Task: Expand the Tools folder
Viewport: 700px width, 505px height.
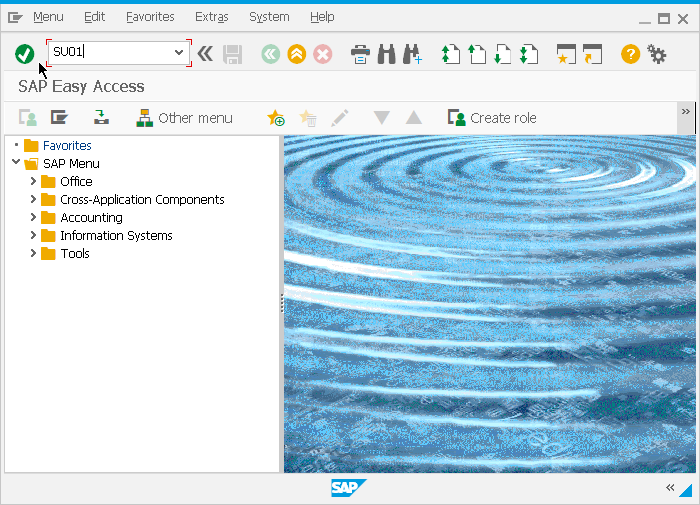Action: pos(33,253)
